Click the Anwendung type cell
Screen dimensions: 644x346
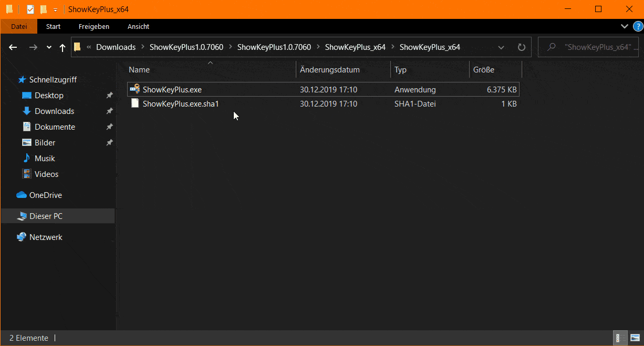[415, 90]
